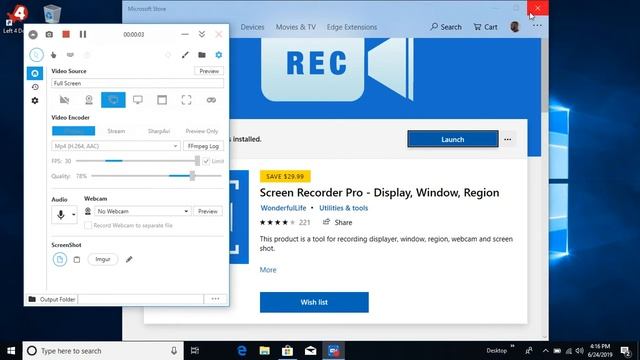
Task: Expand description with the More link
Action: click(268, 270)
